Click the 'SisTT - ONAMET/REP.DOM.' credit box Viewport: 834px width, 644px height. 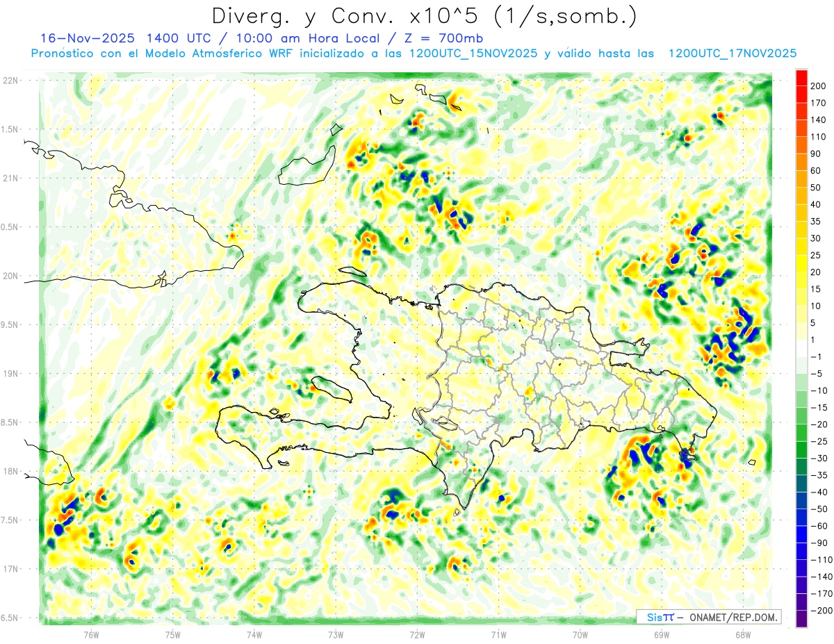708,617
